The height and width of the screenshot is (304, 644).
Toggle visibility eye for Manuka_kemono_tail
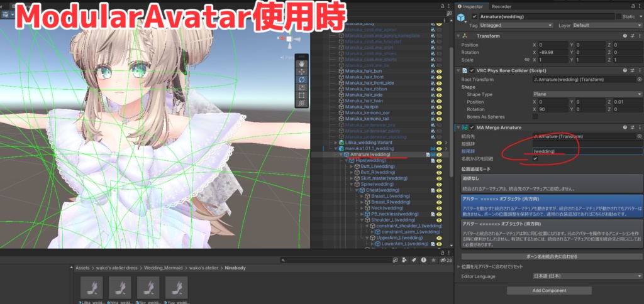tap(439, 119)
